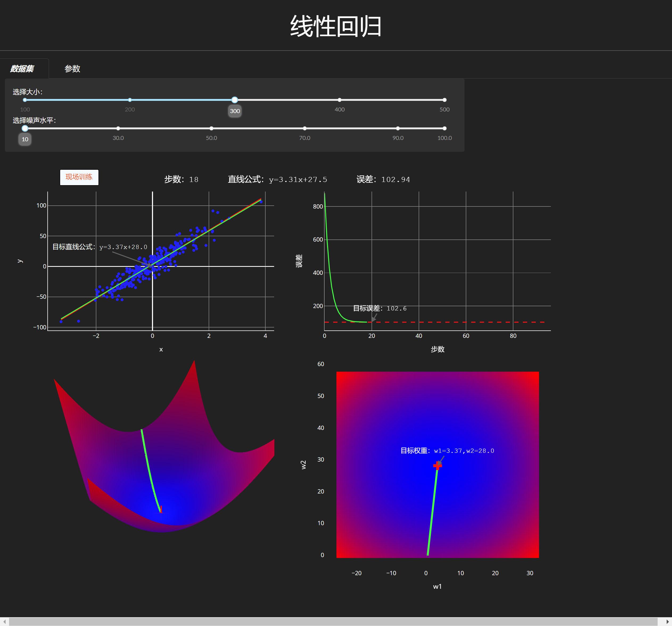The height and width of the screenshot is (626, 672).
Task: Click the size slider handle at 300
Action: [x=234, y=100]
